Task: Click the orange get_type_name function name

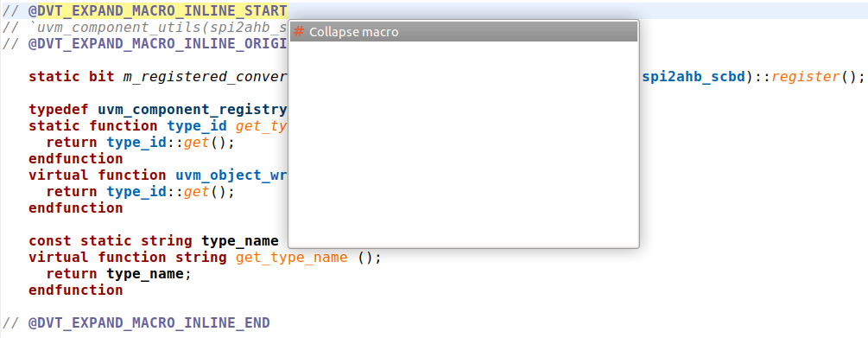Action: point(292,258)
